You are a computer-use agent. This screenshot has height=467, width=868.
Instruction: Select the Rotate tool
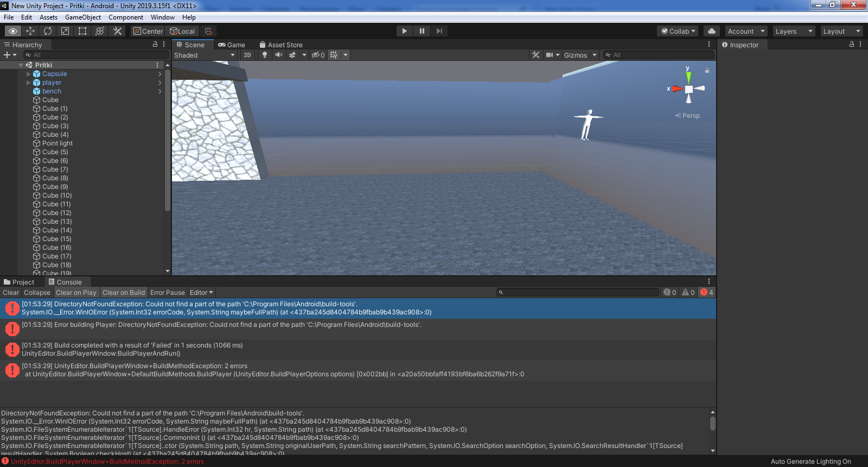pos(48,31)
